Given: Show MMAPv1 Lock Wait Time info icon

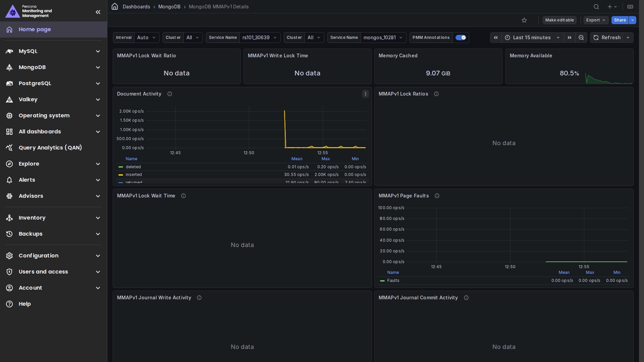Looking at the screenshot, I should [183, 196].
